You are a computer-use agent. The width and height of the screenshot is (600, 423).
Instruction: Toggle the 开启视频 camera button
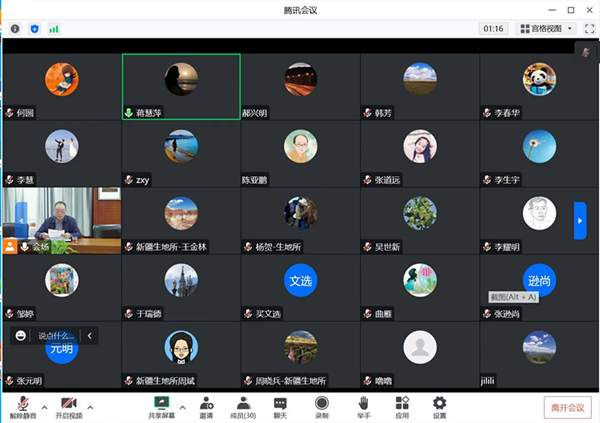pyautogui.click(x=68, y=402)
